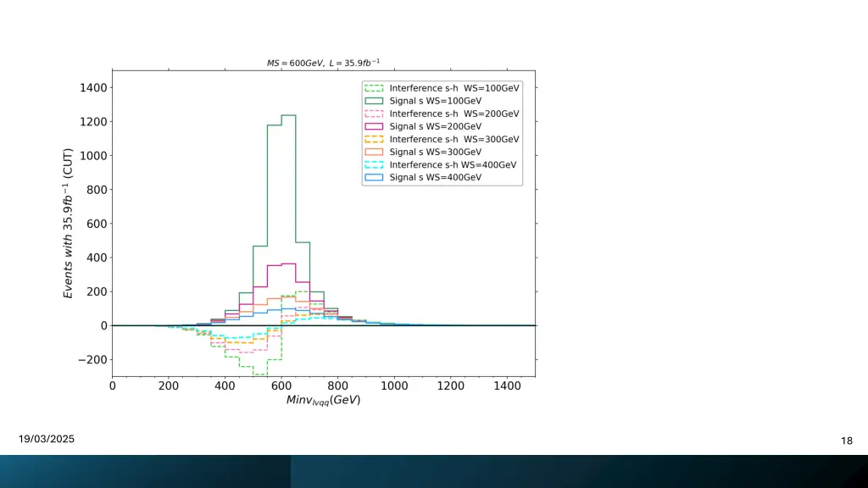Click the y-axis label 'Events with 35.9fb⁻¹ (CUT)'
Viewport: 868px width, 488px height.
[x=68, y=223]
